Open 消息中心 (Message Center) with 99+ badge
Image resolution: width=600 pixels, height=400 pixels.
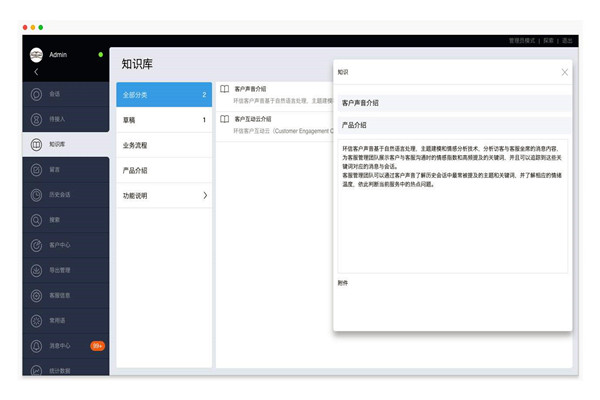point(58,345)
